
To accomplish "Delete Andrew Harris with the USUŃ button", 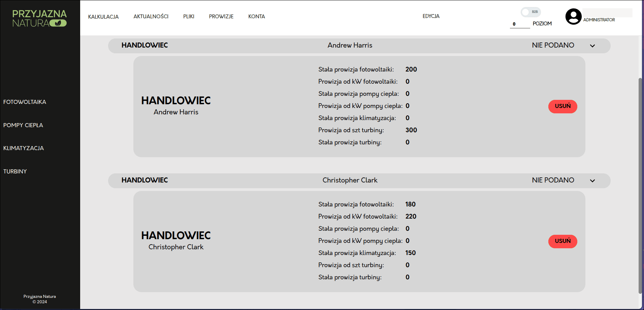I will [562, 106].
